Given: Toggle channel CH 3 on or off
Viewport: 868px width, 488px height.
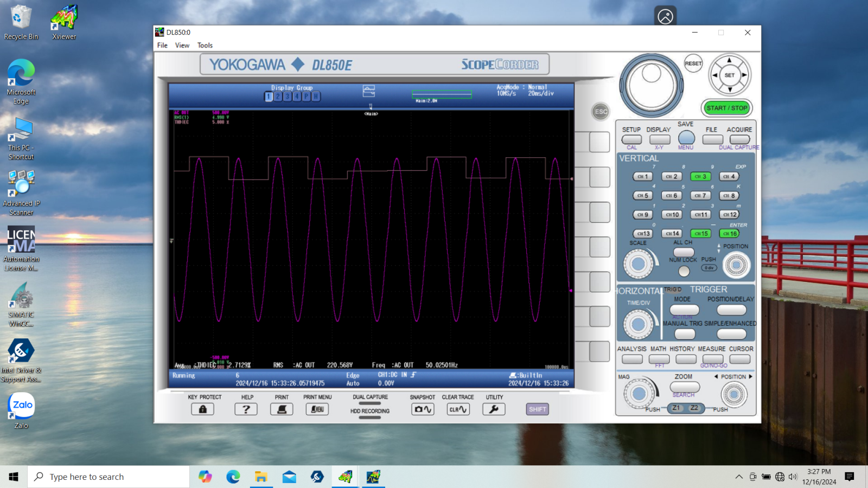Looking at the screenshot, I should coord(700,177).
